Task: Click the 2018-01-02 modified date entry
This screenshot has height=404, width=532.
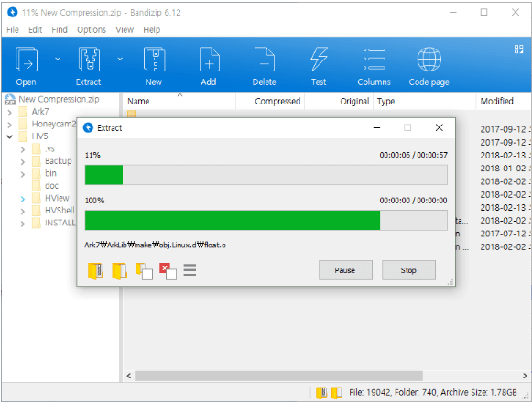Action: tap(504, 169)
